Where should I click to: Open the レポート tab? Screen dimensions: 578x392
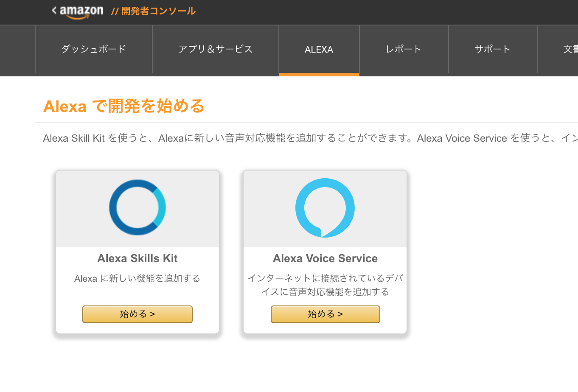[404, 49]
